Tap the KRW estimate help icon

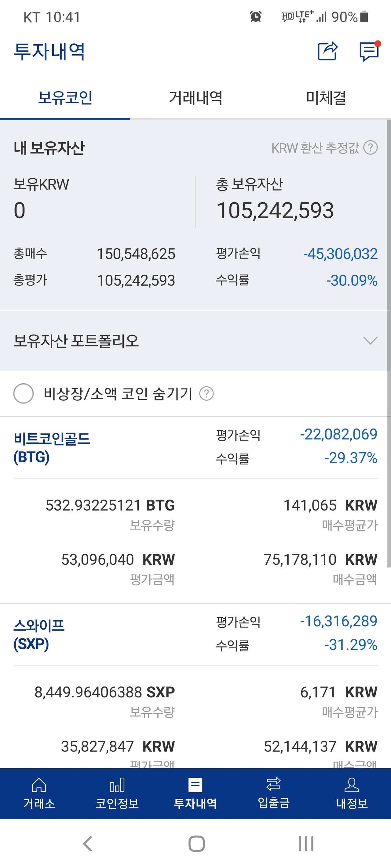(371, 148)
